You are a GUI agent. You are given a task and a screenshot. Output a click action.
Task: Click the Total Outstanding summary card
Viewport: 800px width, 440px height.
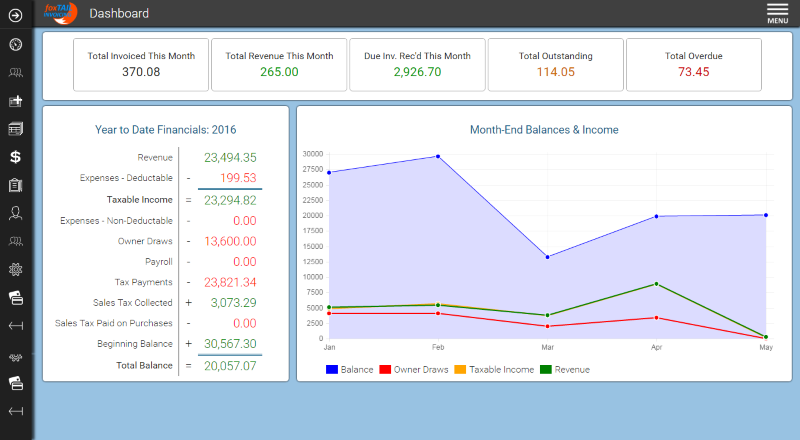coord(555,65)
